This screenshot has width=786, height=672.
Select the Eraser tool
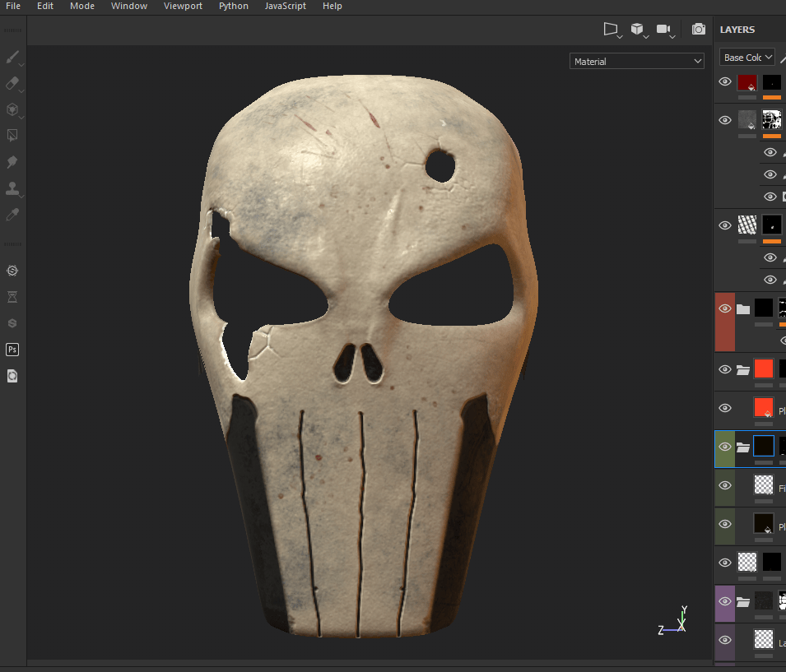click(x=12, y=84)
